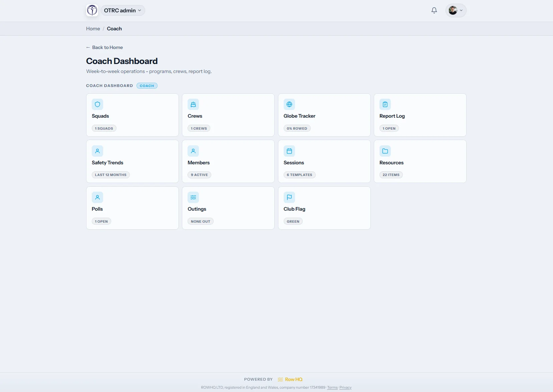
Task: Click the Polls person icon
Action: pyautogui.click(x=97, y=197)
